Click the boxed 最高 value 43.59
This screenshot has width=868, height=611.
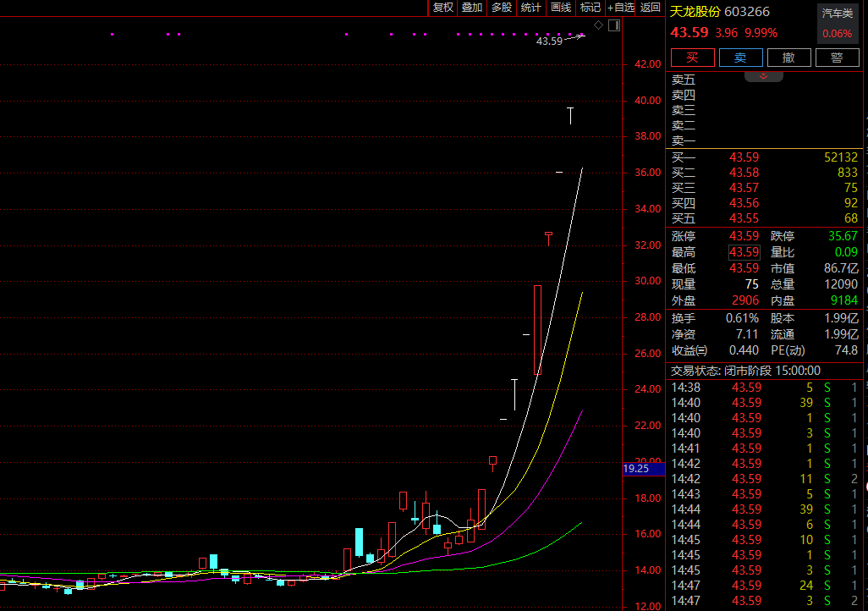pos(744,252)
